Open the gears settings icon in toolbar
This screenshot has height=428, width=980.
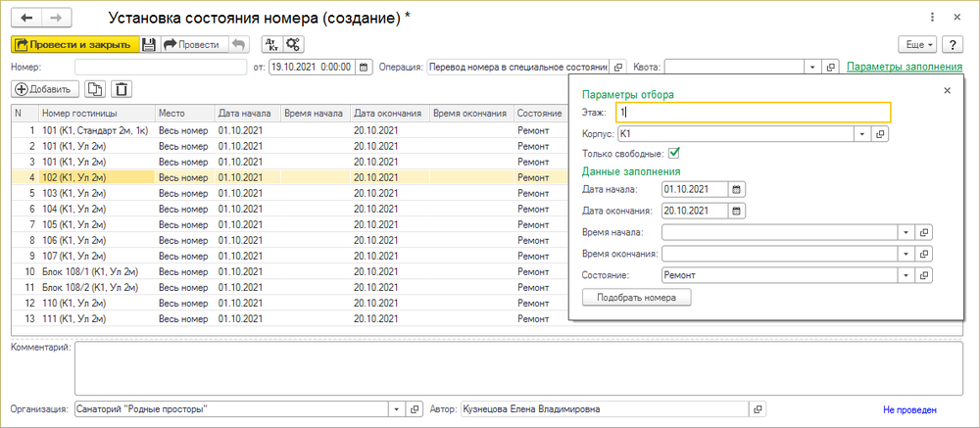(x=293, y=44)
